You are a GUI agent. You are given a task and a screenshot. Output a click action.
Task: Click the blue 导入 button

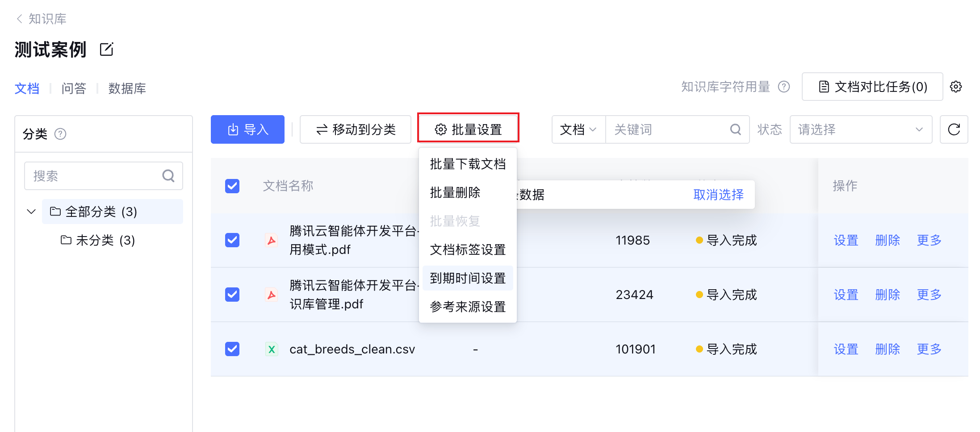247,129
